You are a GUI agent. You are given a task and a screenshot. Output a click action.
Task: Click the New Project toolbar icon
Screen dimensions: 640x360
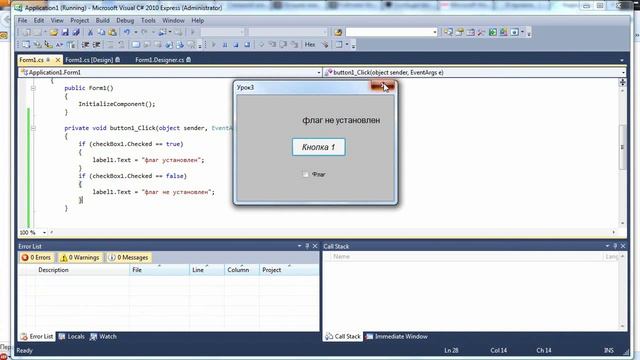[x=26, y=32]
